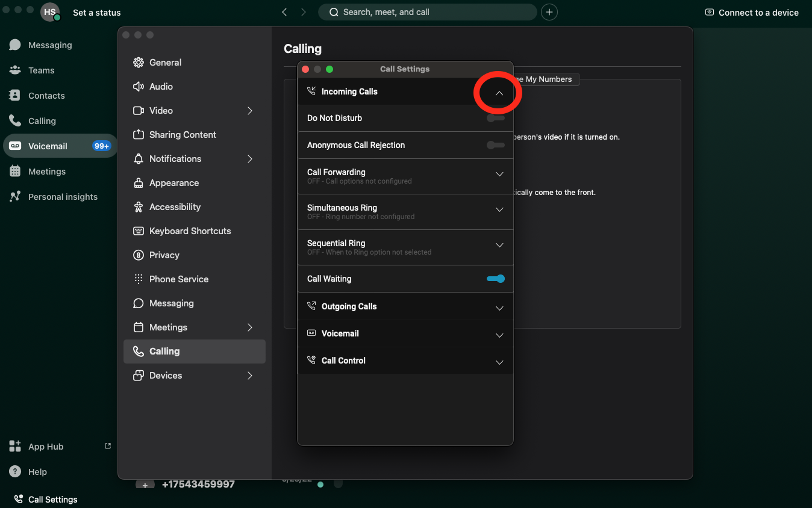Image resolution: width=812 pixels, height=508 pixels.
Task: Disable the Call Waiting switch
Action: click(x=495, y=279)
